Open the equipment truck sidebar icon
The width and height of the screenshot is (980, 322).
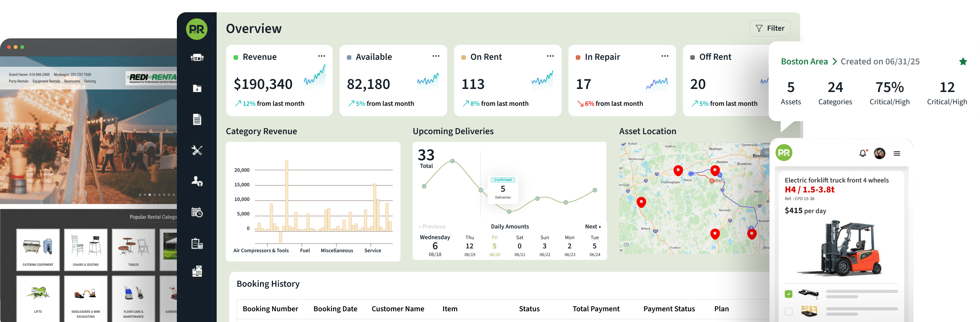(197, 58)
